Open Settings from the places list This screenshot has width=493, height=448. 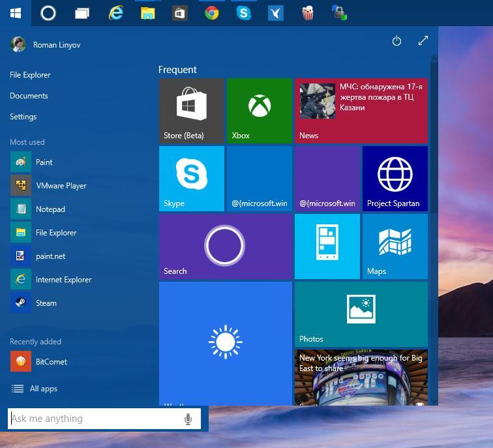tap(23, 117)
